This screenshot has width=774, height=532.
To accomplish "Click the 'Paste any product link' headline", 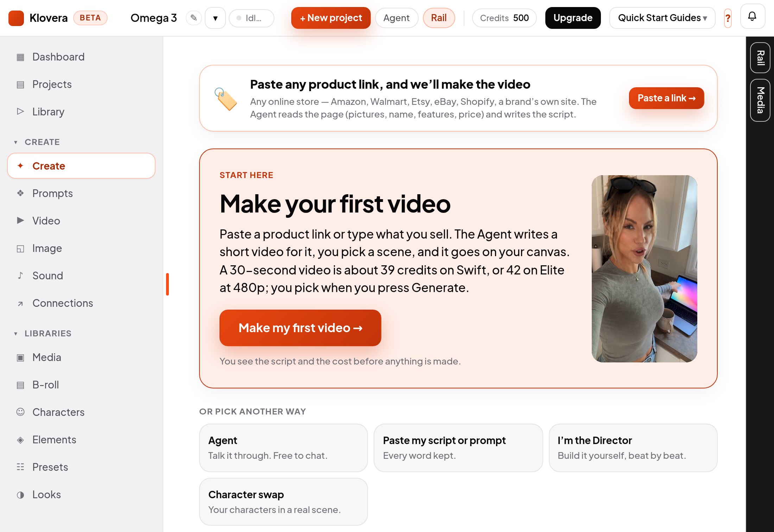I will (x=390, y=84).
